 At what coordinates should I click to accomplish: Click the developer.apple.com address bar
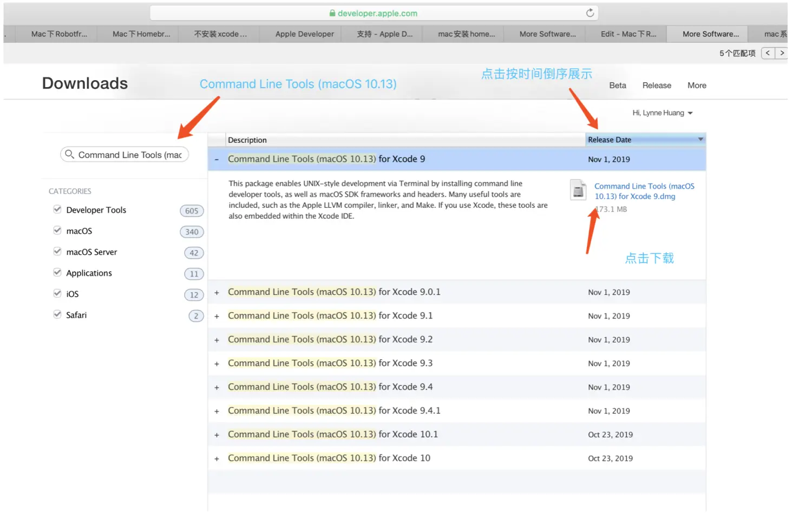tap(374, 13)
